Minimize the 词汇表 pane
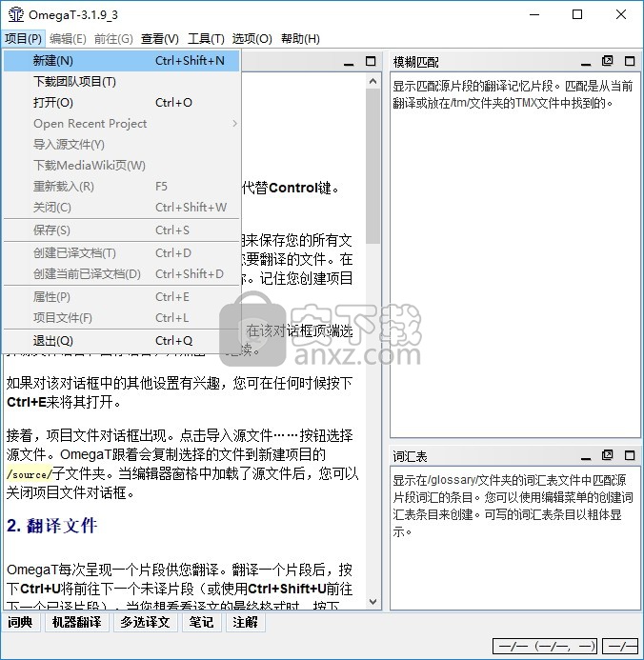 [586, 457]
